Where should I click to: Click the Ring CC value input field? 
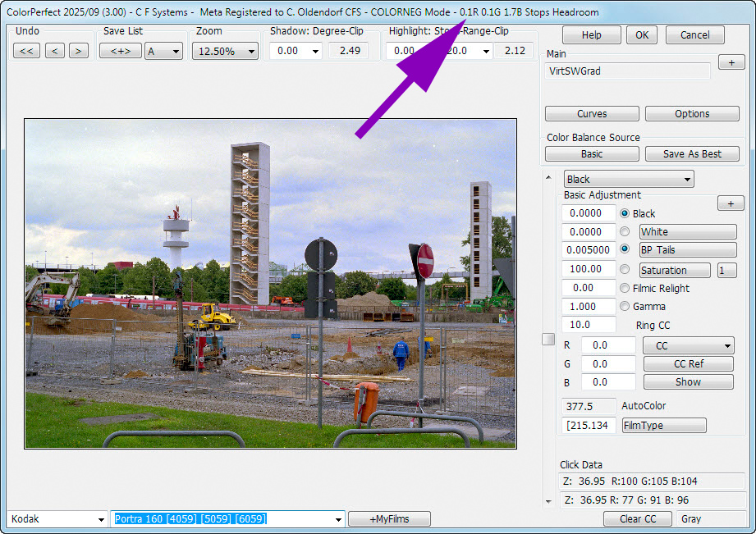588,325
